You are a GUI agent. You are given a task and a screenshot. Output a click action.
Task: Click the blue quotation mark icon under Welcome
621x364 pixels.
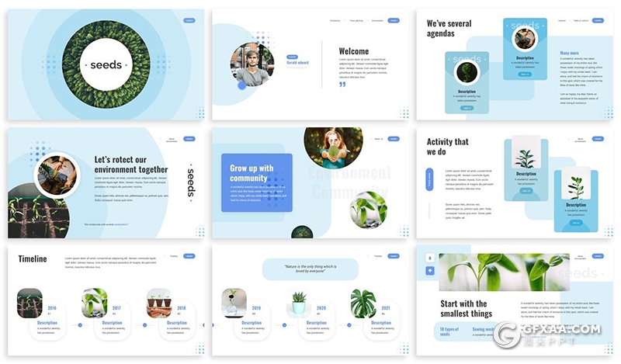pyautogui.click(x=342, y=85)
